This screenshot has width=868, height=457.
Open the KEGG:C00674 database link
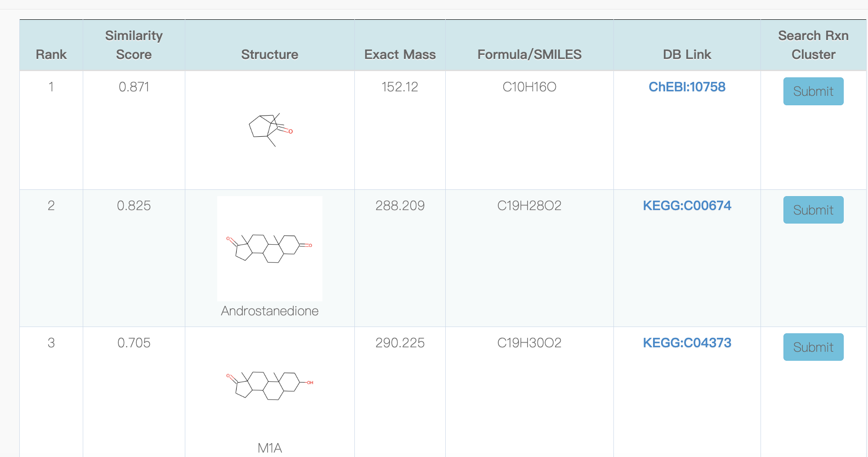[687, 206]
